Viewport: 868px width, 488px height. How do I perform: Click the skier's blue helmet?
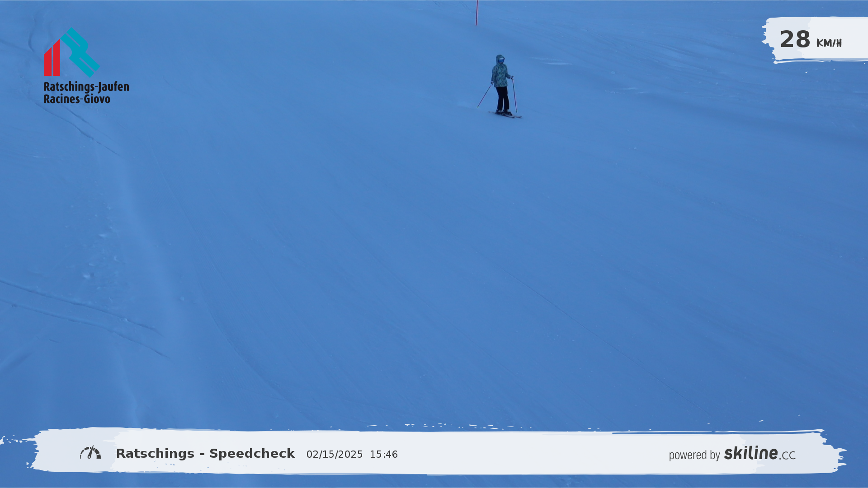[x=500, y=59]
